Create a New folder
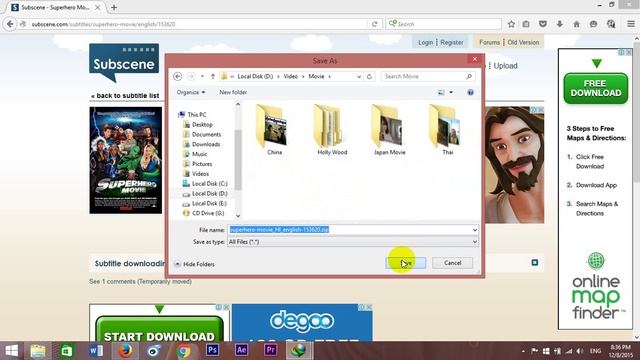 [233, 92]
